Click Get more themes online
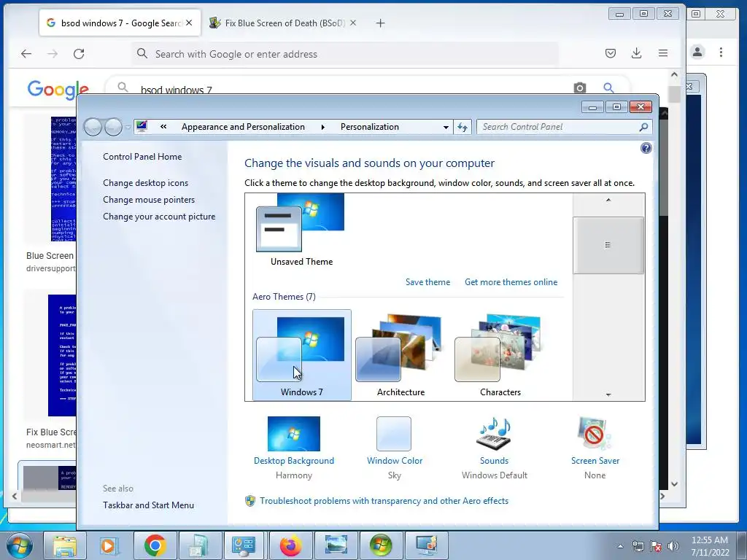Viewport: 747px width, 560px height. (x=511, y=282)
